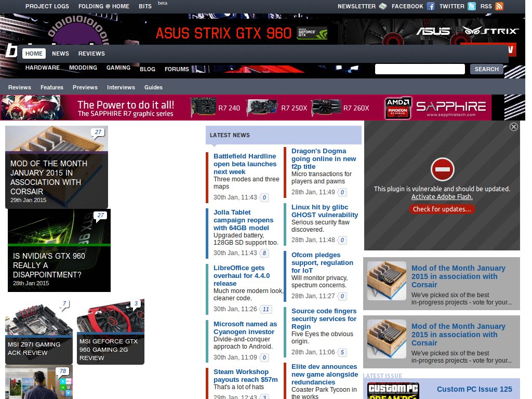
Task: Click comment count 0 under Ofcom story
Action: coord(342,296)
